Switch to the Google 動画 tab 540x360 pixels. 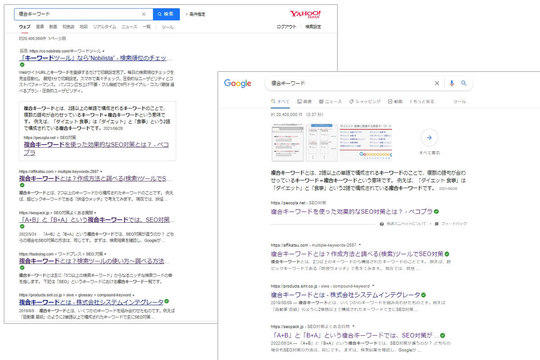(x=395, y=102)
